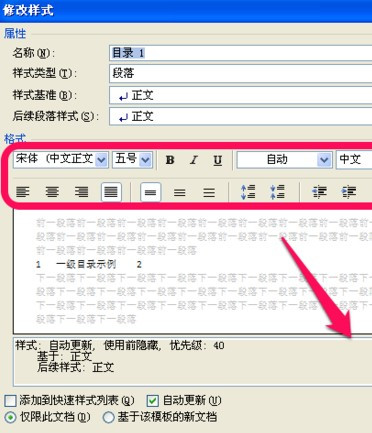Open the font name dropdown 宋体
372x433 pixels.
pos(101,160)
